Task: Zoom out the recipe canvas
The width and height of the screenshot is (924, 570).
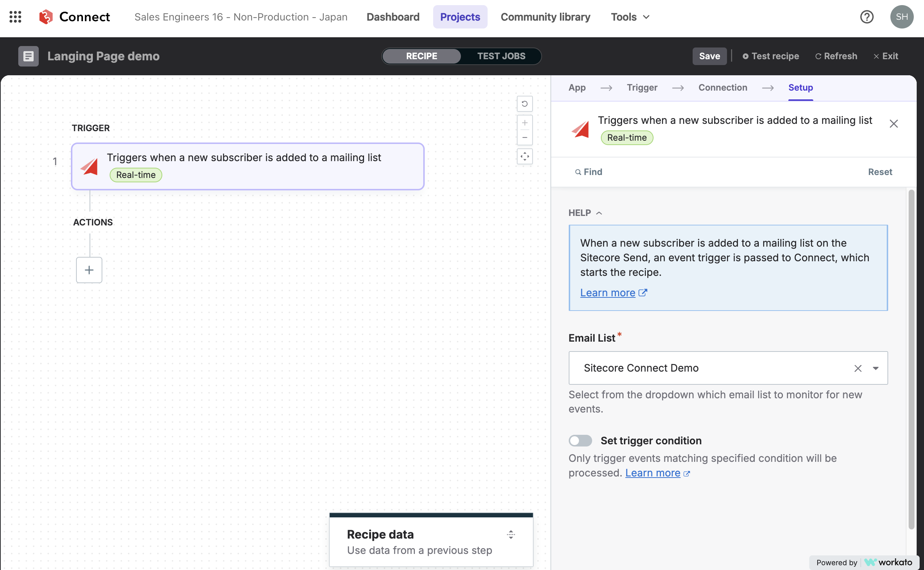Action: 525,138
